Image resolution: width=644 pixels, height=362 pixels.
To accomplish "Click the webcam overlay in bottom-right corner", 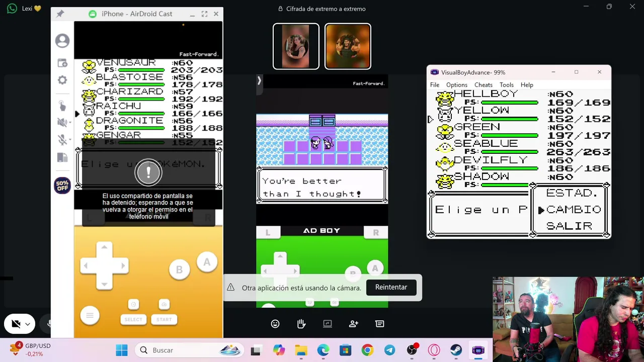I will point(568,319).
